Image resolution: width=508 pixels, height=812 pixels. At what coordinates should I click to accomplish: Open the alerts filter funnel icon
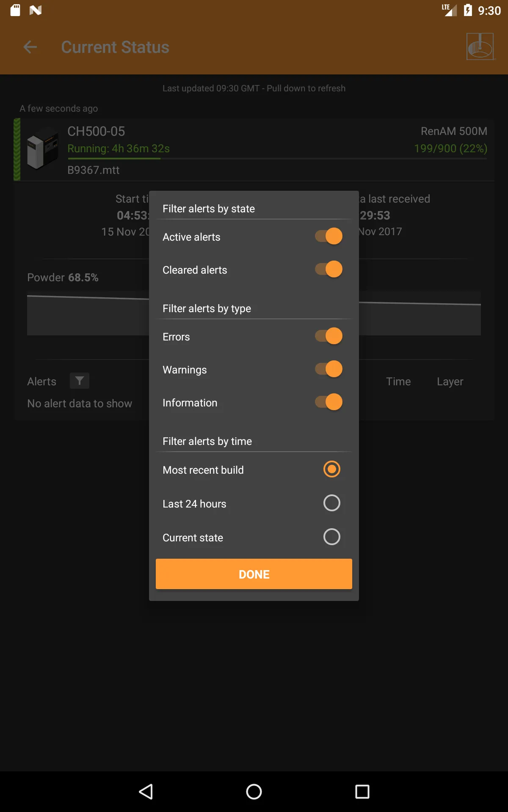tap(79, 381)
